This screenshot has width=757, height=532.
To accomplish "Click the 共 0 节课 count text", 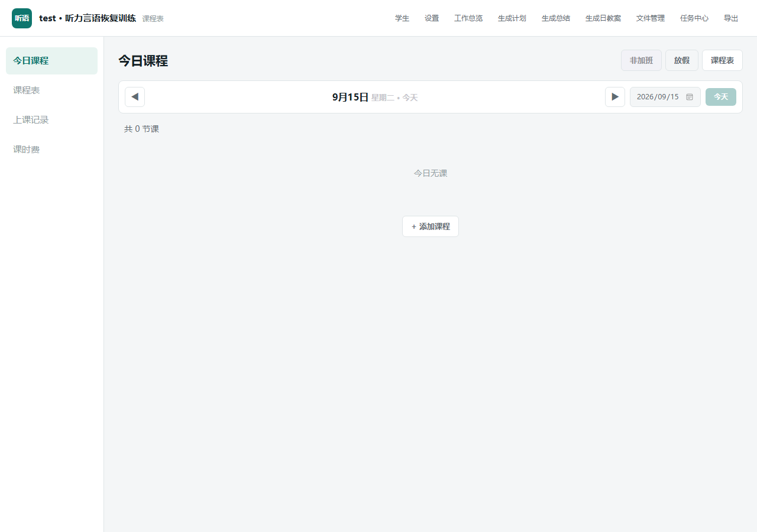I will click(141, 129).
